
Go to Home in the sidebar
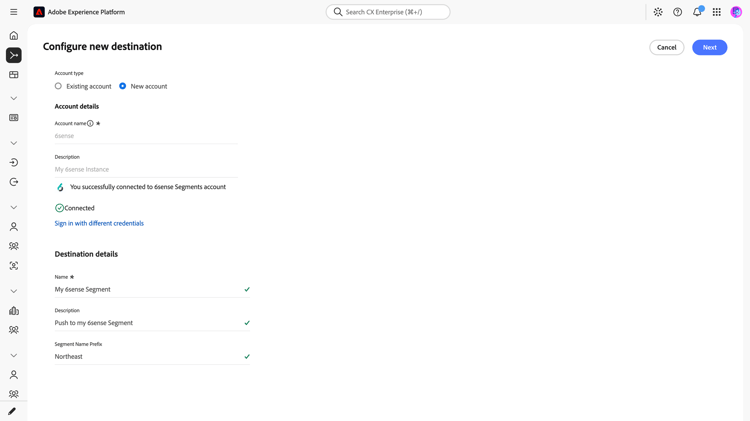click(13, 36)
